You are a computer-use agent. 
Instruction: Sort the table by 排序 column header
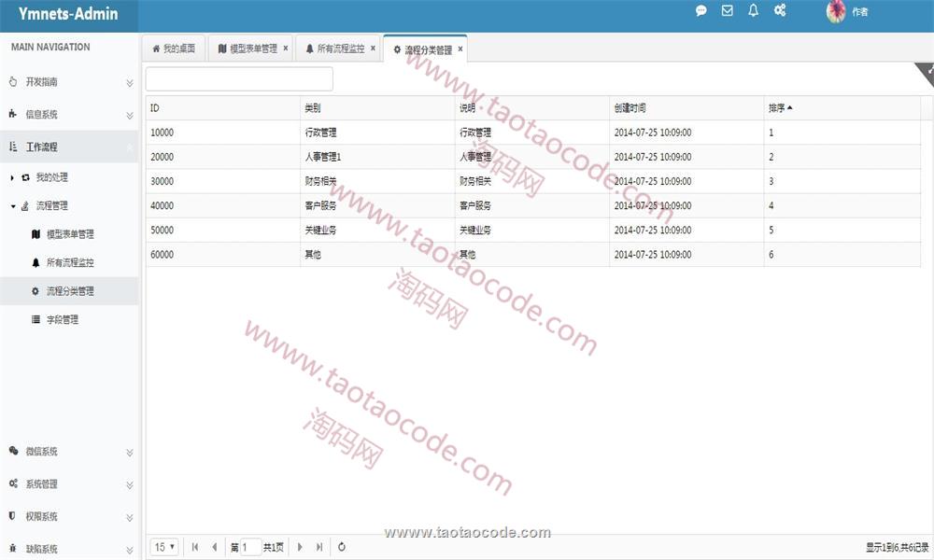pos(776,108)
